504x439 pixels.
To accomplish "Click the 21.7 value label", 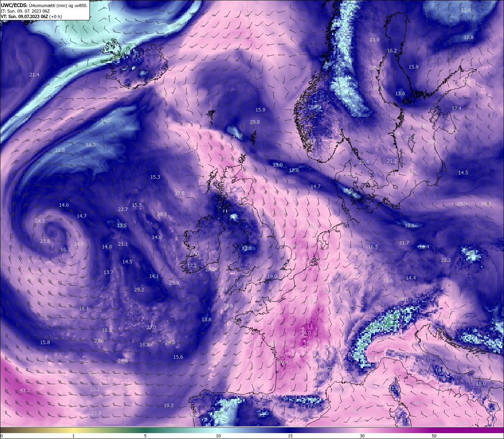I will tap(404, 243).
